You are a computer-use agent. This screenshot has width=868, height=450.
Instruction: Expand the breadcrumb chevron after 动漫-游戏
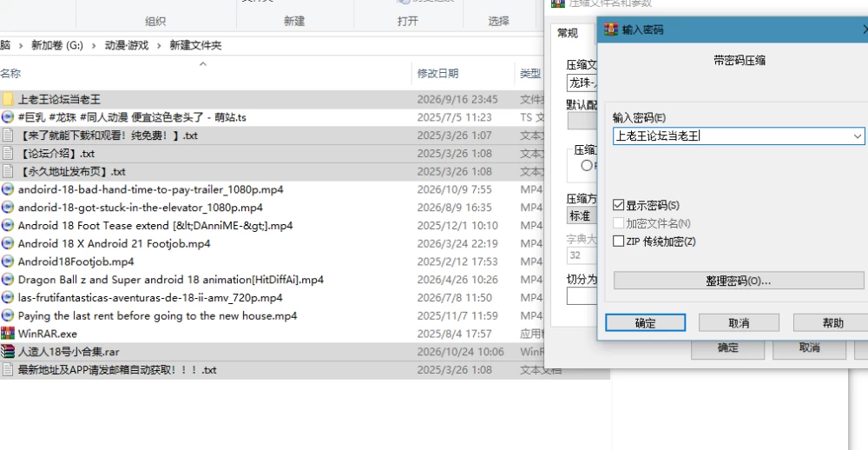click(x=159, y=45)
